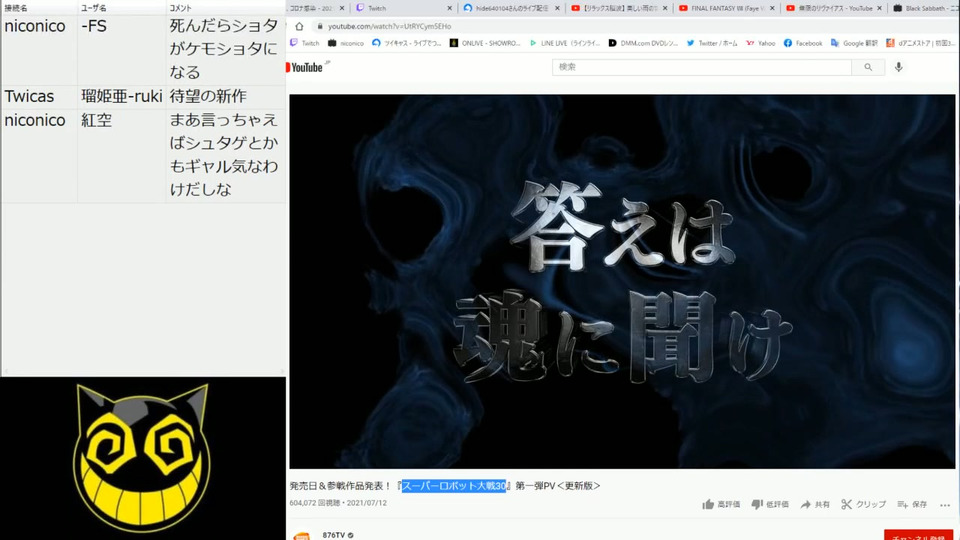Open the ツイキャス bookmark
The height and width of the screenshot is (540, 960).
(x=407, y=43)
